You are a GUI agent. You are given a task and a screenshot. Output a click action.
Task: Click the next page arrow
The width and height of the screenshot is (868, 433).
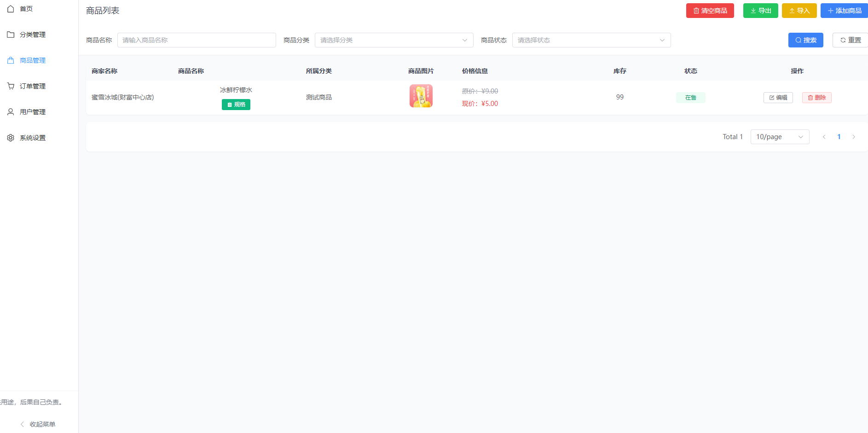tap(854, 137)
